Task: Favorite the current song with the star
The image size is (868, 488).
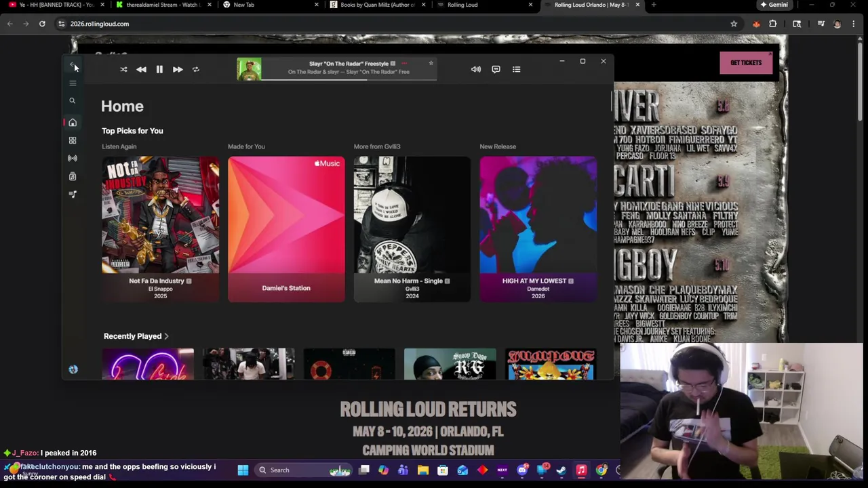Action: (431, 63)
